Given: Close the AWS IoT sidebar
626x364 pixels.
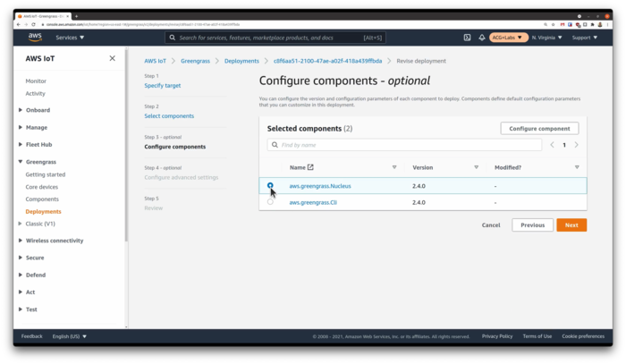Looking at the screenshot, I should 112,58.
